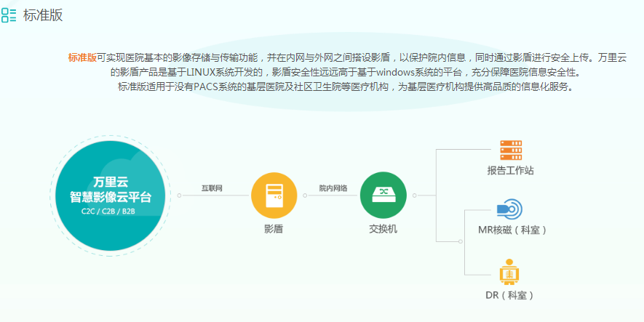This screenshot has width=644, height=322.
Task: Click the C2C / C2B / B2B text
Action: tap(108, 212)
